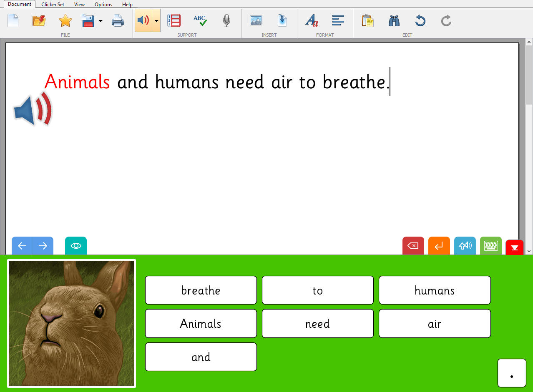
Task: Click the microphone voice recording icon
Action: pyautogui.click(x=226, y=20)
